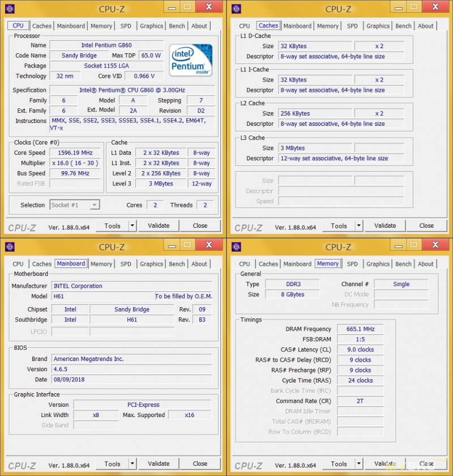Click the BIOS Date value 08/09/2018
This screenshot has height=476, width=453.
[132, 380]
